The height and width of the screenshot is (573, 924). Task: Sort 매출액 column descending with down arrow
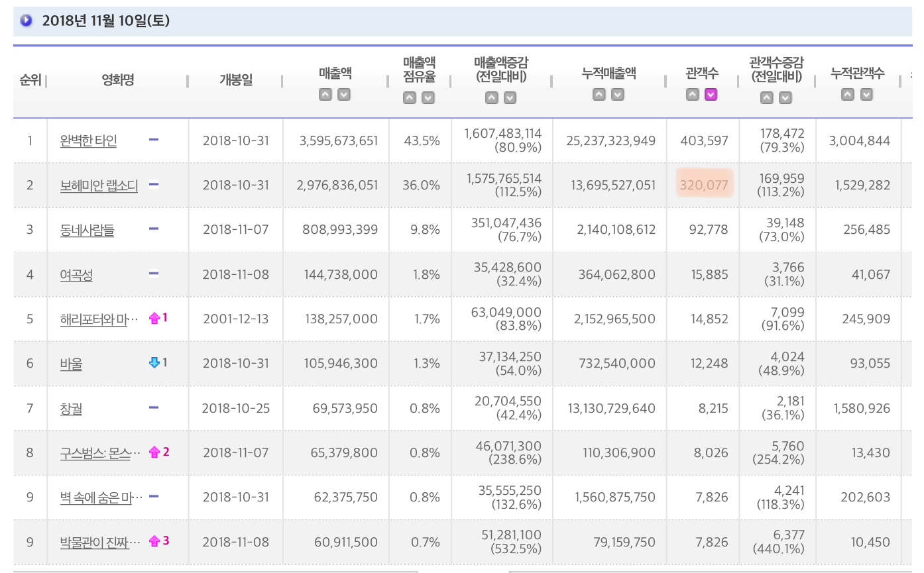pyautogui.click(x=343, y=95)
